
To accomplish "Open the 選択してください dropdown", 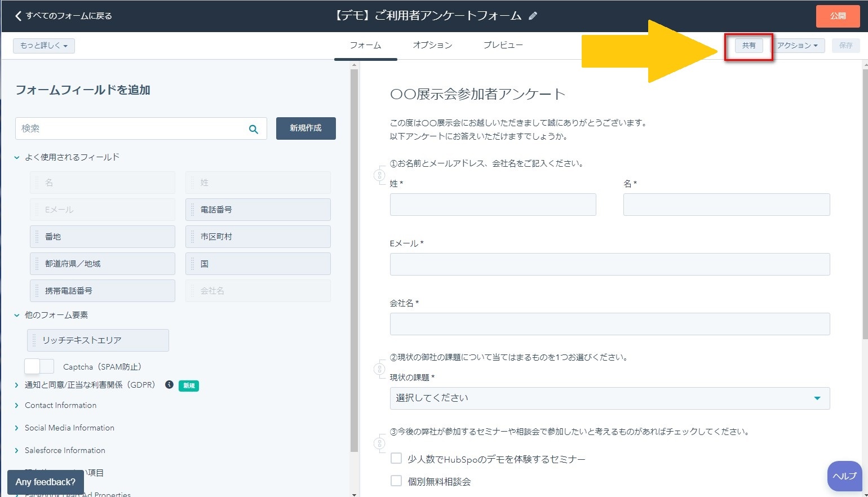I will [x=610, y=398].
